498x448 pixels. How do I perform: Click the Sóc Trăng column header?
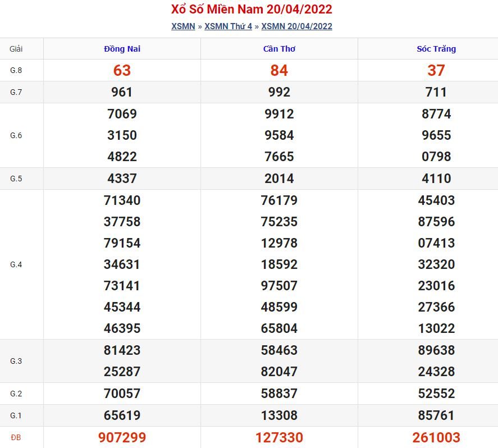point(436,49)
